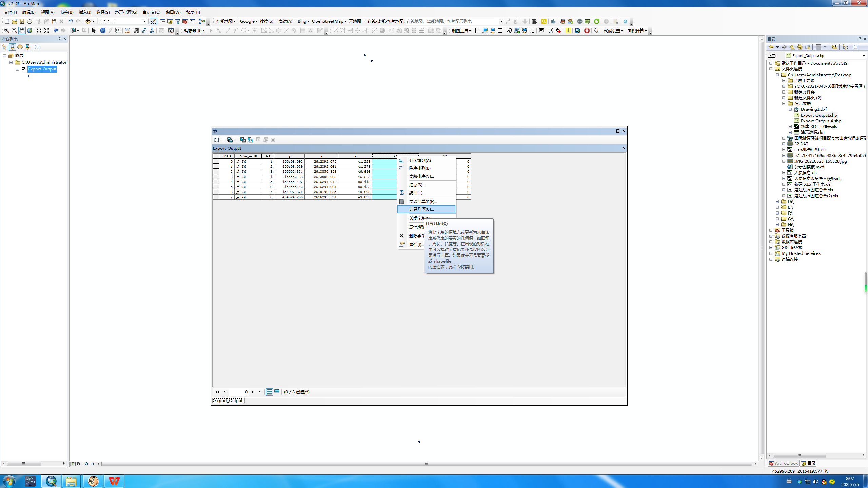
Task: Open the 编辑器(R) dropdown
Action: pos(194,30)
